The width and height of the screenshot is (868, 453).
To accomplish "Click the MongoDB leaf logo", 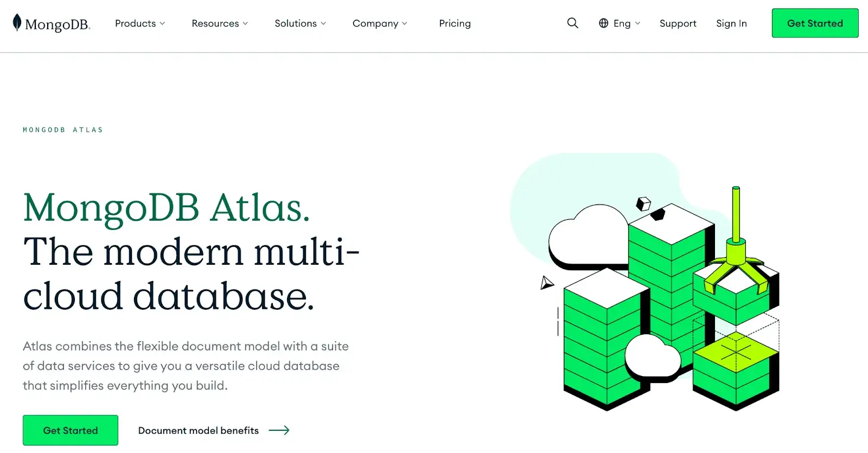I will tap(17, 23).
